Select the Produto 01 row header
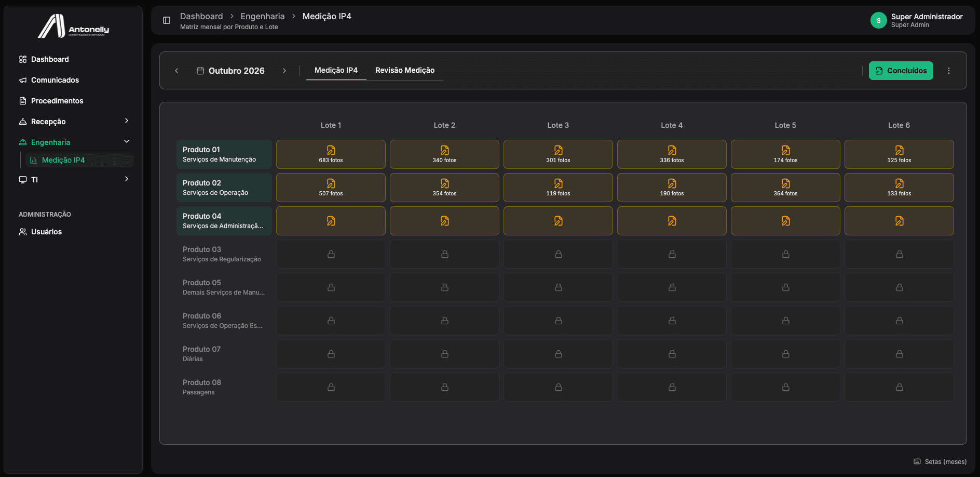Screen dimensions: 980x477 click(x=224, y=154)
